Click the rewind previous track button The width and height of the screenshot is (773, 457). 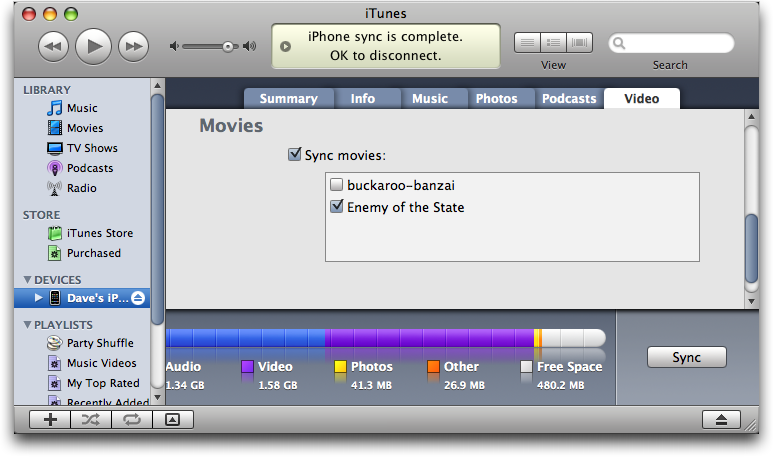[x=53, y=46]
